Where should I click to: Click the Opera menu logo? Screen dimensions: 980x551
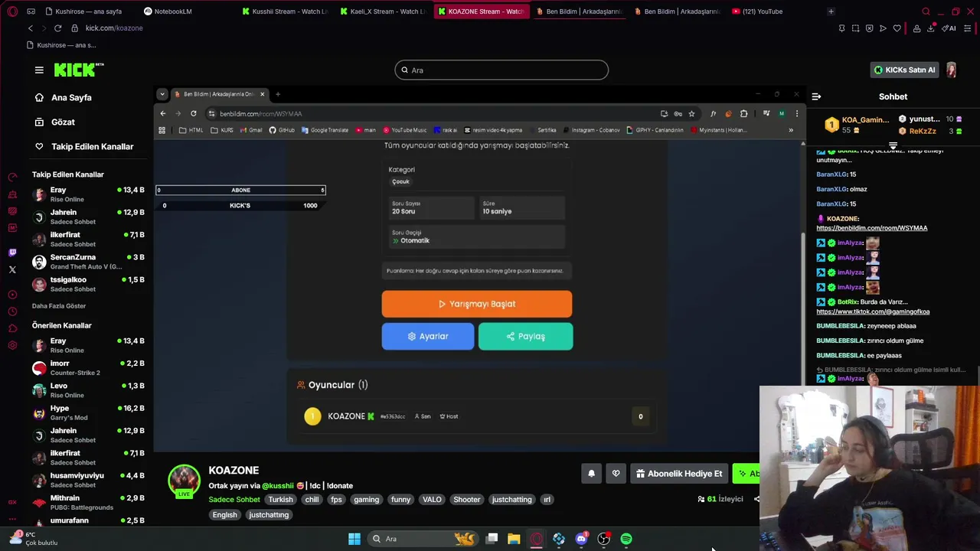coord(11,11)
